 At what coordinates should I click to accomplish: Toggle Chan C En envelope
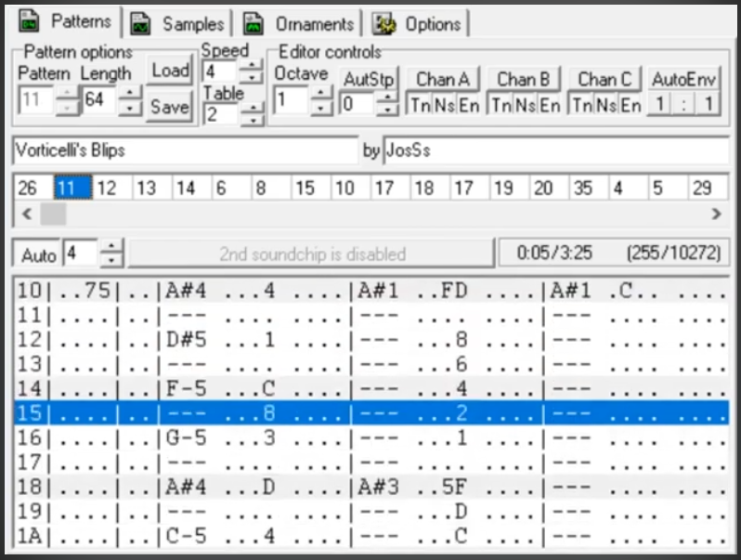pos(630,105)
